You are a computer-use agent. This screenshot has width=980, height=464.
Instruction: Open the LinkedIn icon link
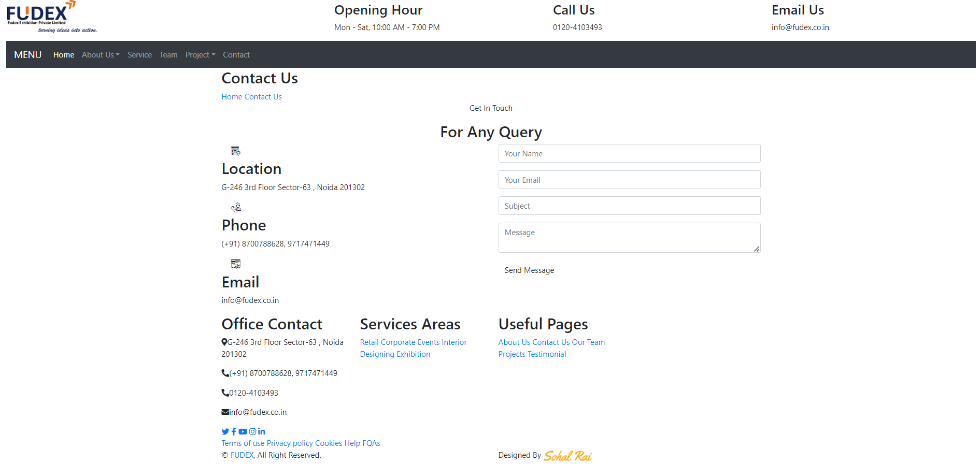(262, 431)
